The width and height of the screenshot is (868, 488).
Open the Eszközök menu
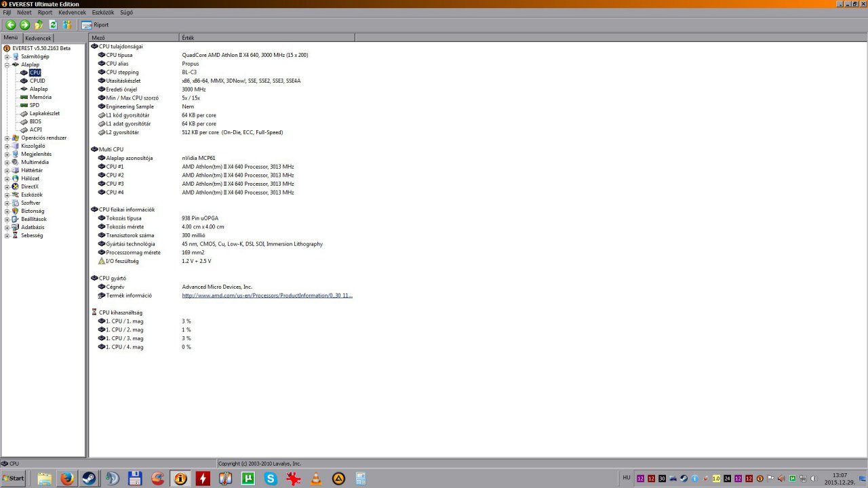103,12
